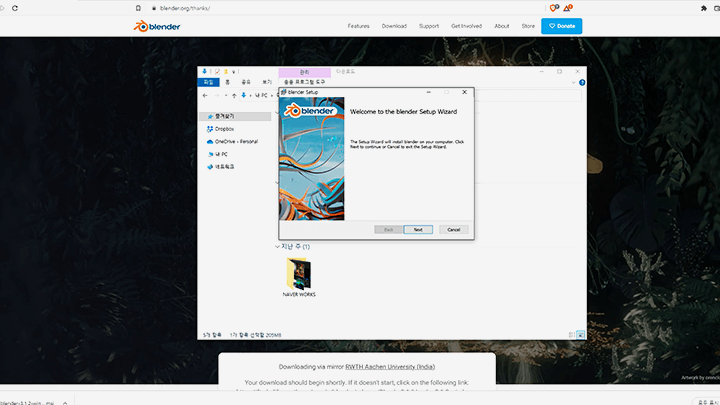Click the properties icon in Explorer title bar
This screenshot has width=720, height=405.
point(217,72)
